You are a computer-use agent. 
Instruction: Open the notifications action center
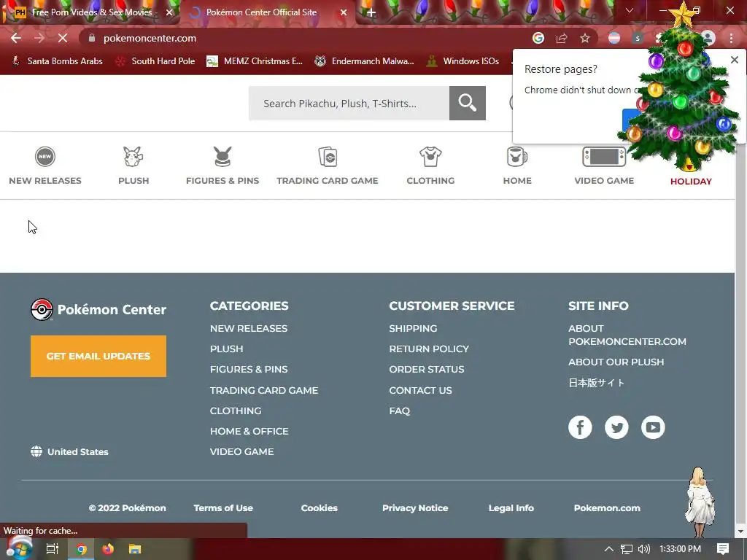coord(723,549)
